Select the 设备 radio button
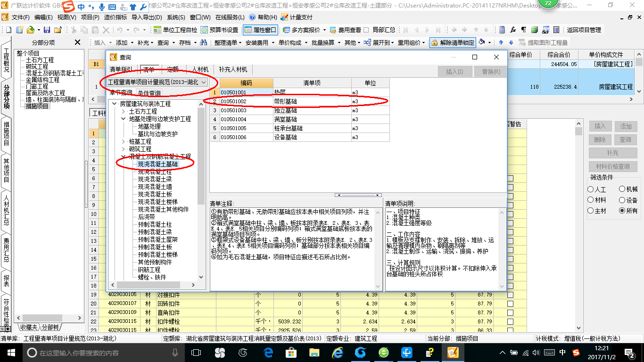The height and width of the screenshot is (362, 644). [x=622, y=200]
